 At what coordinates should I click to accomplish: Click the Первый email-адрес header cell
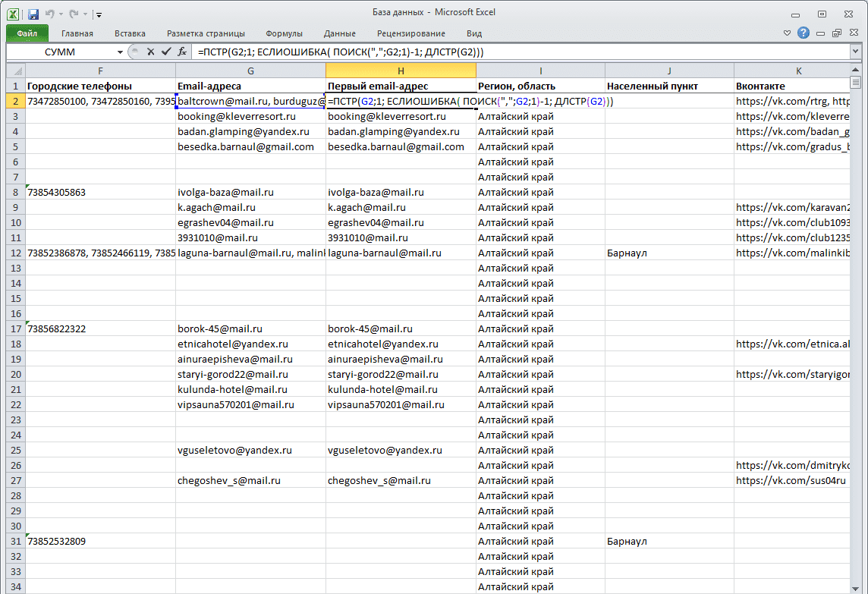(401, 86)
